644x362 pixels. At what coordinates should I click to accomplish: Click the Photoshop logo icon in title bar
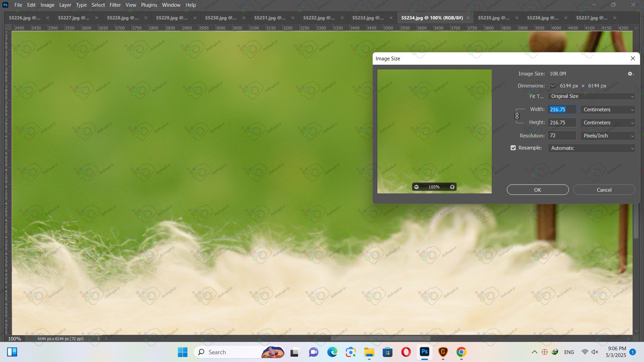[5, 5]
